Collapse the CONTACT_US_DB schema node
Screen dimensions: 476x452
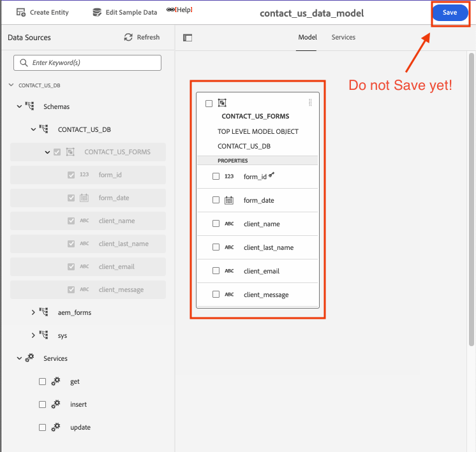[33, 129]
